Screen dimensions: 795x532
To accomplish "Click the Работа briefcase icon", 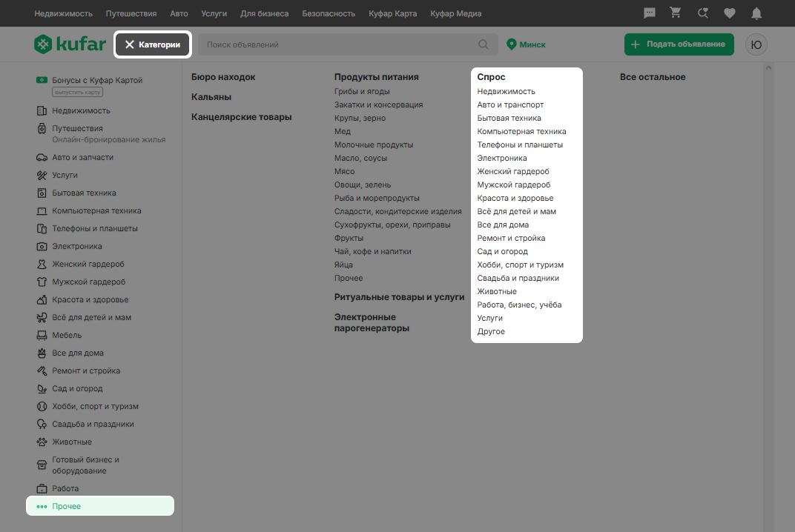I will click(x=42, y=489).
